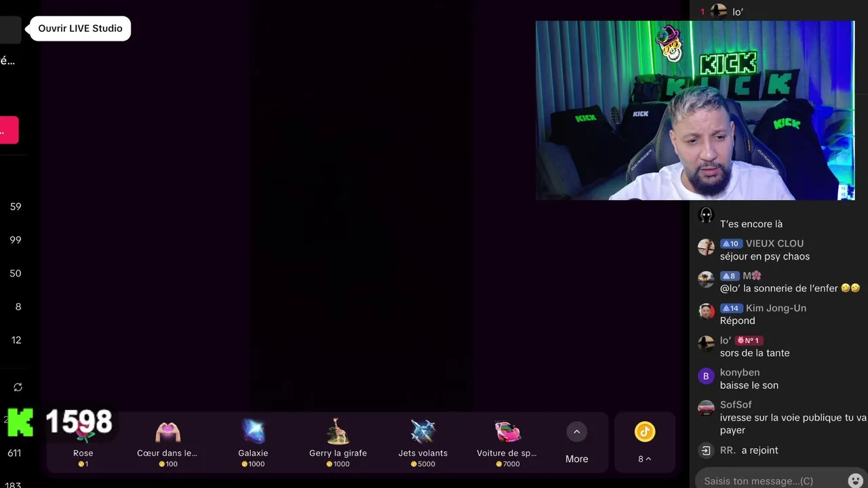Expand More gifts with the chevron

tap(576, 432)
